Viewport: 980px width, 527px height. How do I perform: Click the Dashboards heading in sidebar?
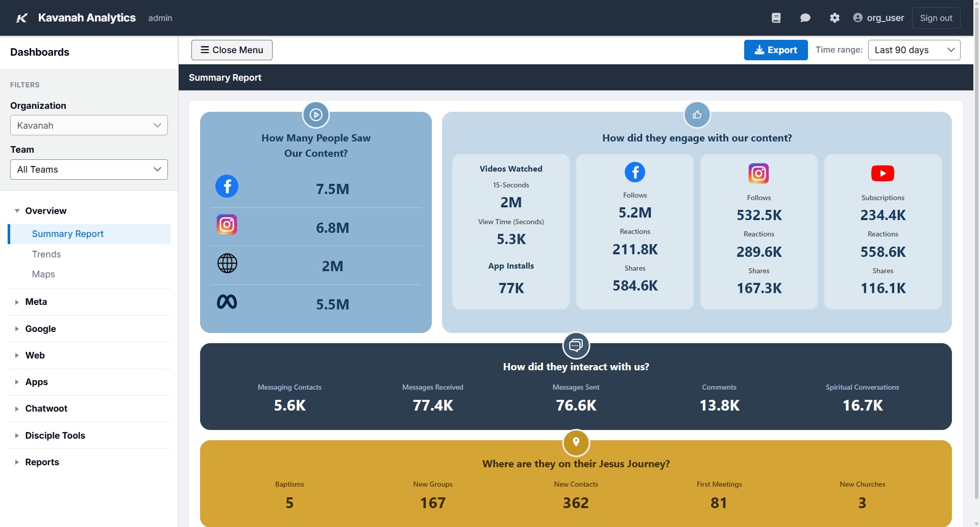click(x=40, y=52)
